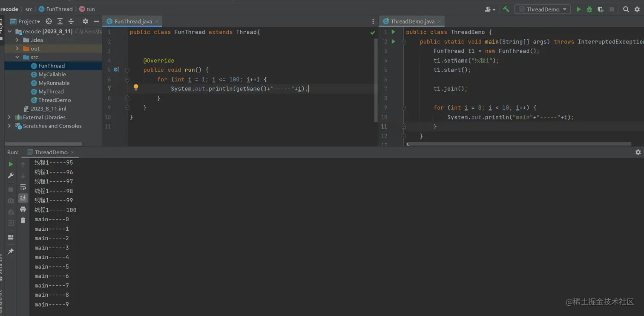Fold the for loop in ThreadDemo
This screenshot has height=316, width=644.
click(403, 108)
